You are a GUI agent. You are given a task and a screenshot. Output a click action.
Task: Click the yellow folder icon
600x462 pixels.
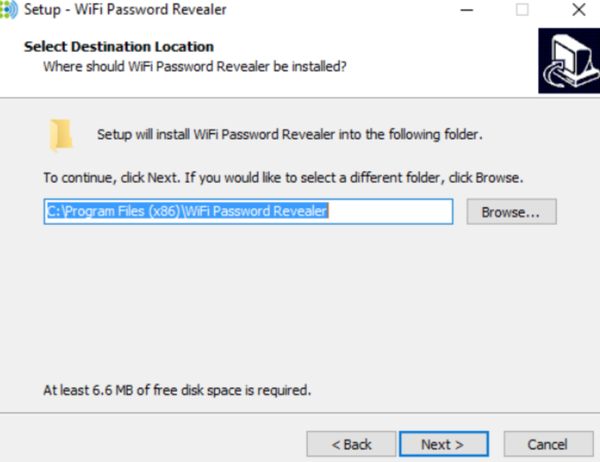[x=61, y=134]
